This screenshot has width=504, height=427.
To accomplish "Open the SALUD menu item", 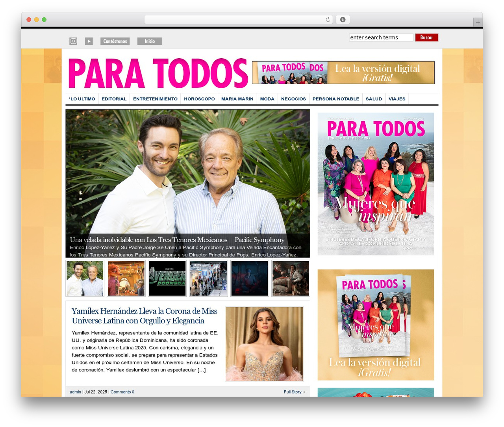I will tap(374, 99).
